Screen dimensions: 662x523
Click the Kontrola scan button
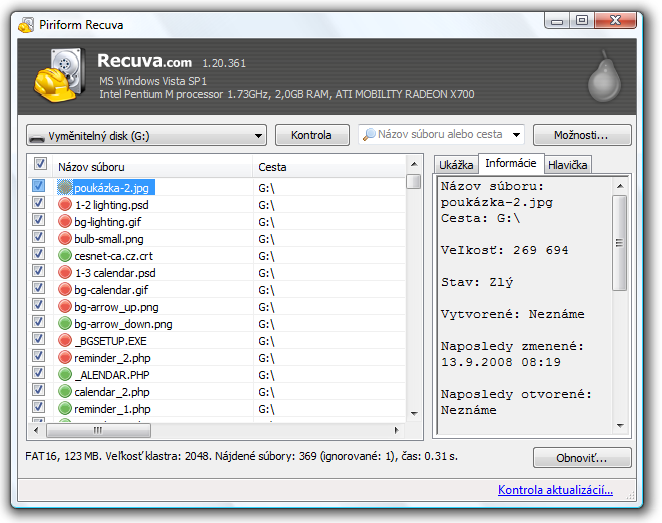pyautogui.click(x=312, y=135)
